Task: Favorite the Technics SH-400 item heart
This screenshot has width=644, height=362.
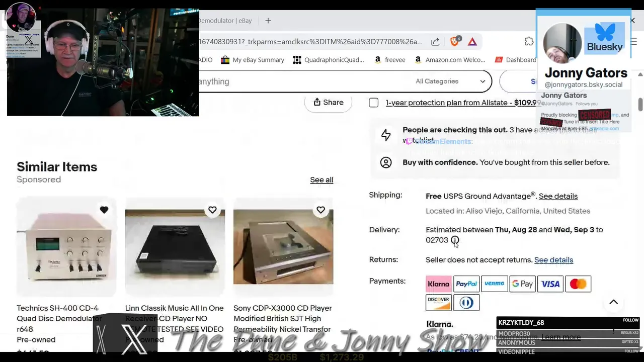Action: pyautogui.click(x=104, y=210)
